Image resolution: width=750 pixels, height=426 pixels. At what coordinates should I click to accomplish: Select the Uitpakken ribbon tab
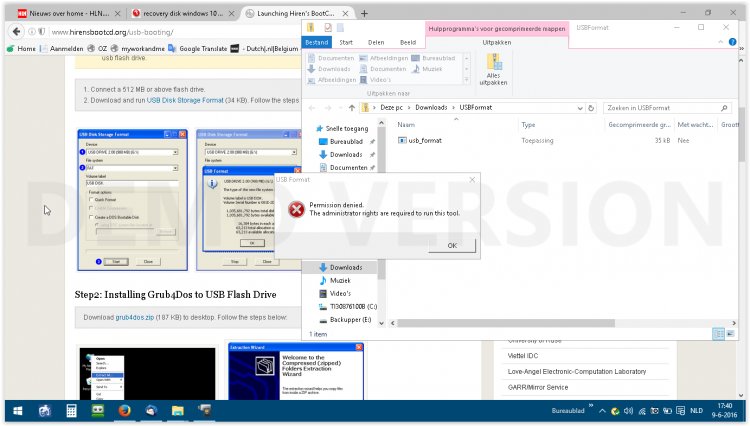point(496,43)
